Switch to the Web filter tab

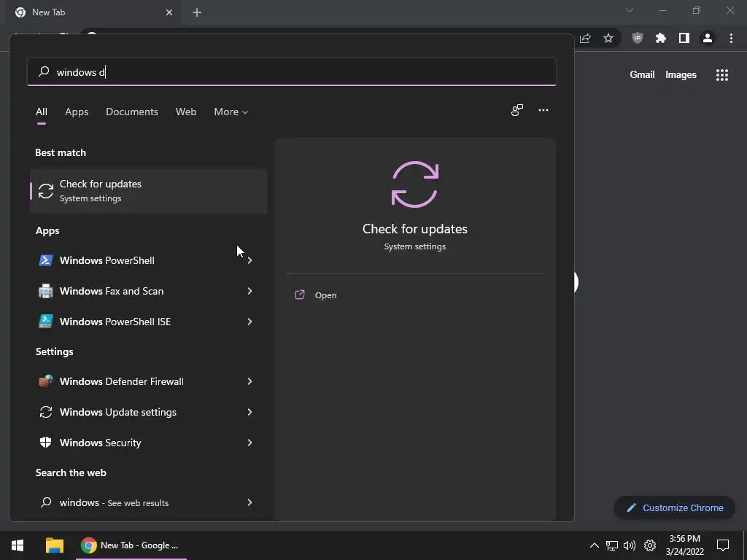pos(186,112)
